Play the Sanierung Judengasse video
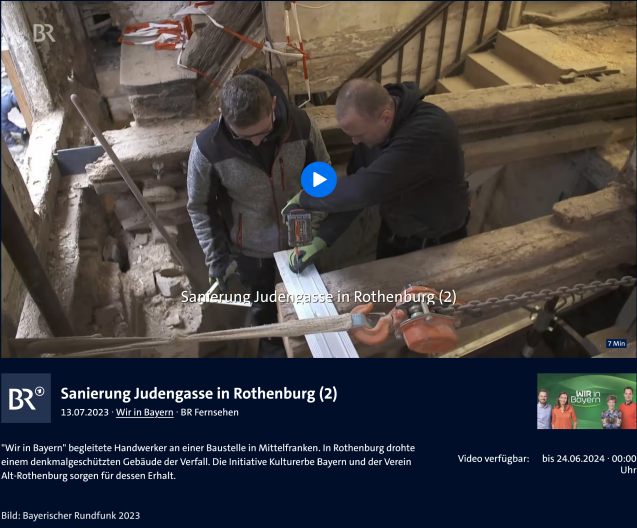The image size is (637, 528). pos(318,180)
